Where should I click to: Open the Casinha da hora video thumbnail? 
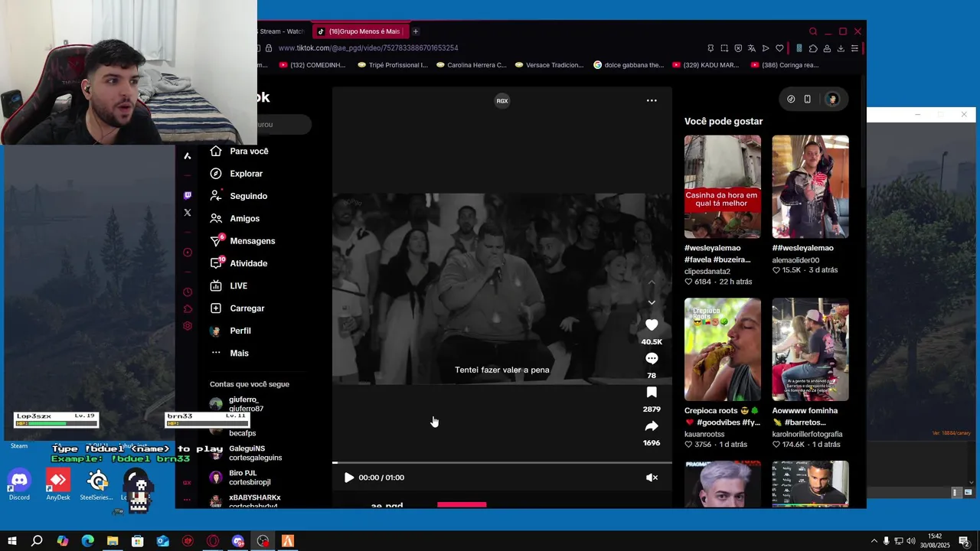tap(723, 187)
